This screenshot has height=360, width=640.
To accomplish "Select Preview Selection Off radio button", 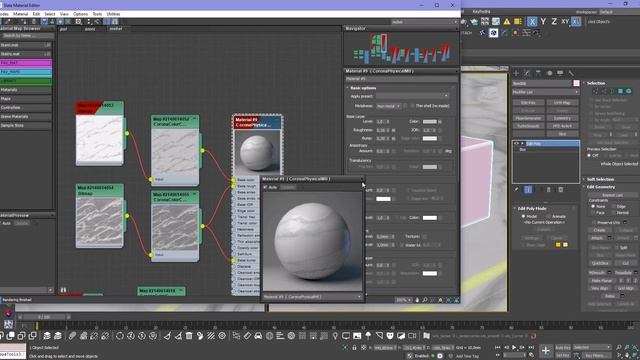I will (x=589, y=156).
